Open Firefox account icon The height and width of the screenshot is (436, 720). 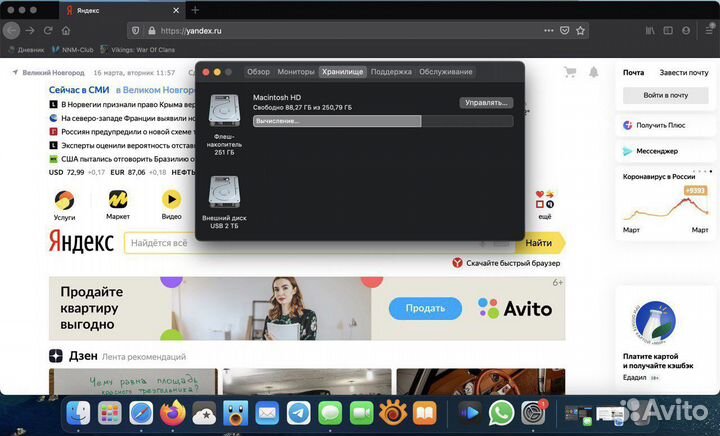[x=686, y=30]
